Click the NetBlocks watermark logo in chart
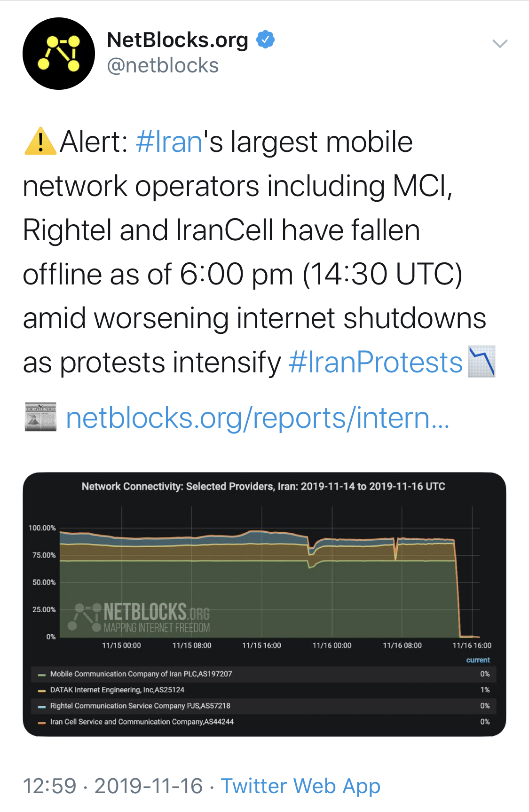 [x=141, y=617]
